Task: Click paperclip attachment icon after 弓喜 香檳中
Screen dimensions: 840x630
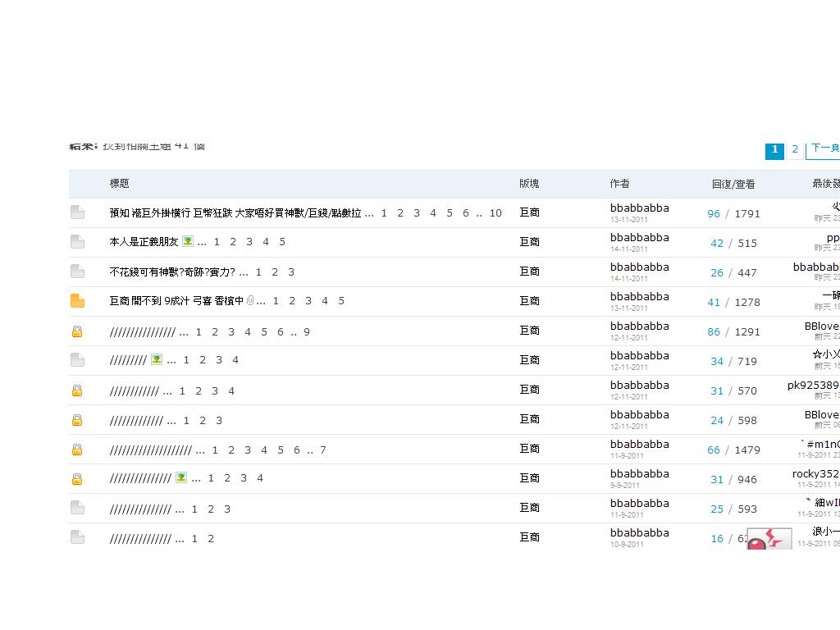Action: click(x=250, y=301)
